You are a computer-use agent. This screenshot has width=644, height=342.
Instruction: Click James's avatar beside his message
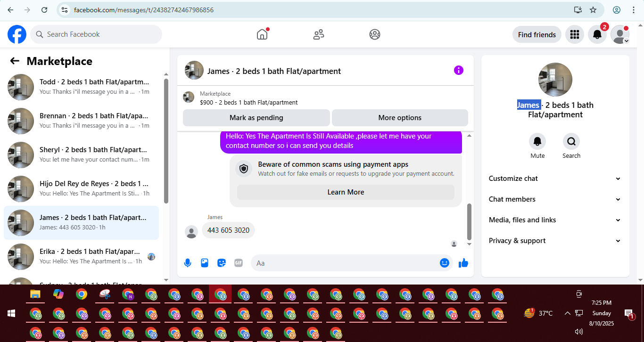[x=191, y=232]
